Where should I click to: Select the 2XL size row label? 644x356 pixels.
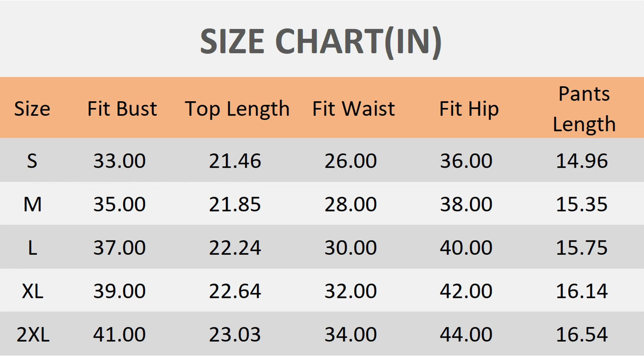click(33, 335)
